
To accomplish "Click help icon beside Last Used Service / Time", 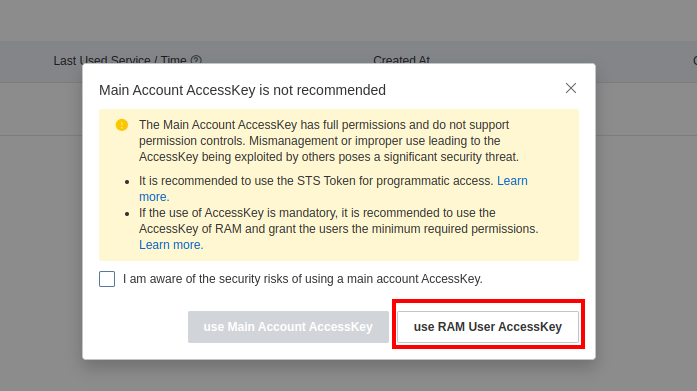I will coord(196,60).
